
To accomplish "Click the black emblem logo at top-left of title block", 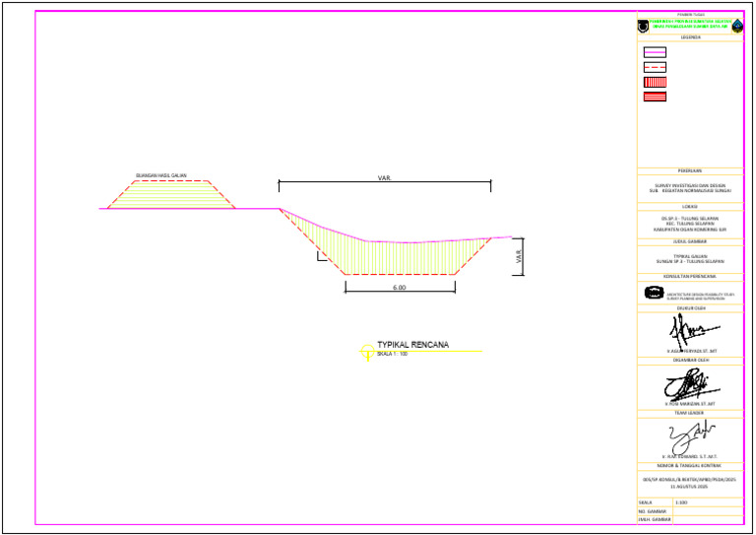I will [643, 26].
